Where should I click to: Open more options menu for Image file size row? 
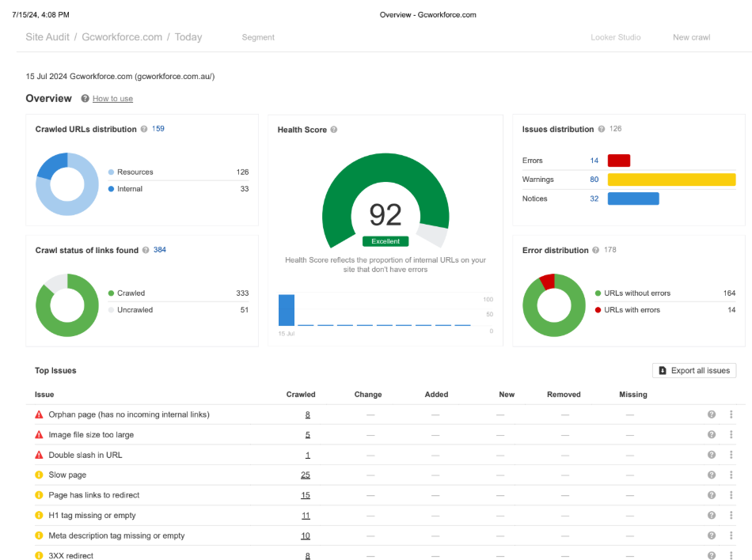coord(731,434)
